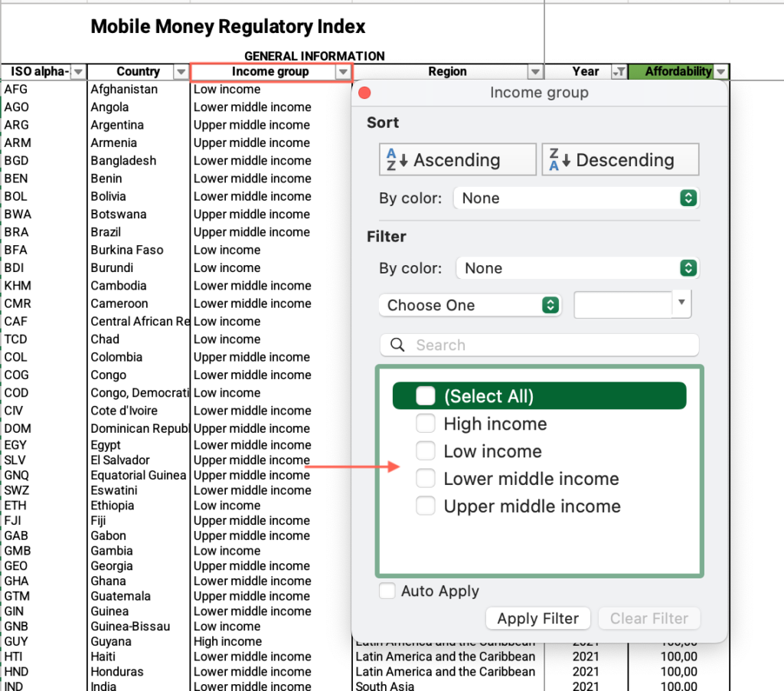784x691 pixels.
Task: Select the GHA ISO code cell
Action: tap(44, 581)
